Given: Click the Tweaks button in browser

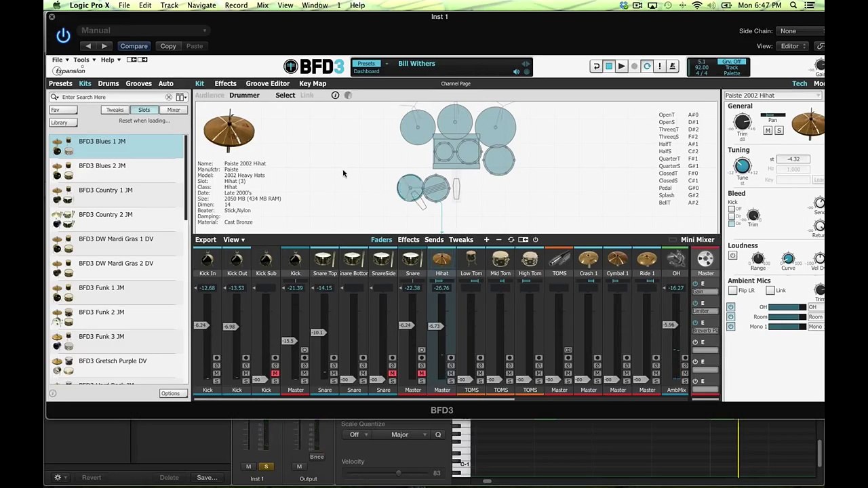Looking at the screenshot, I should pyautogui.click(x=115, y=110).
